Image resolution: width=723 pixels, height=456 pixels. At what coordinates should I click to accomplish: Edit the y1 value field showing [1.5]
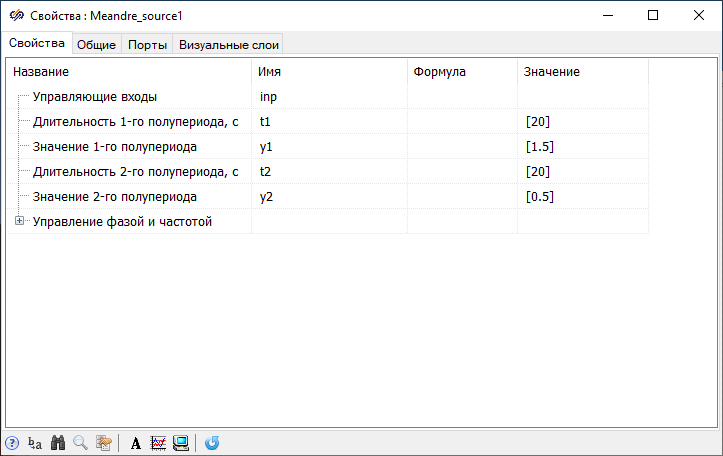(x=582, y=147)
